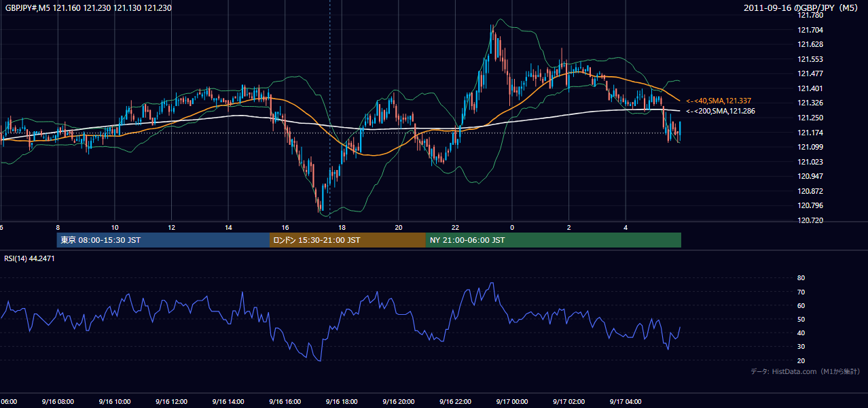Click the '2011-09-16 のGBP/JPY (M5)' heading
The height and width of the screenshot is (408, 868).
[x=802, y=8]
